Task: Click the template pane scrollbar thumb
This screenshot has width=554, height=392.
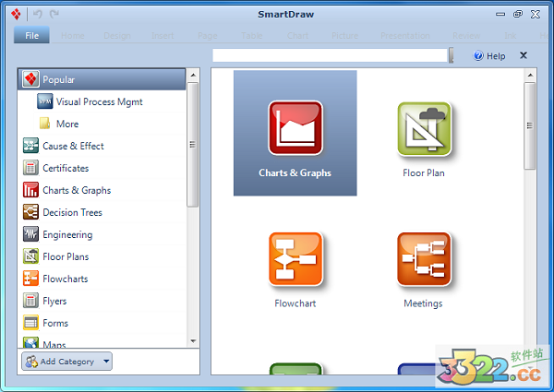Action: [530, 126]
